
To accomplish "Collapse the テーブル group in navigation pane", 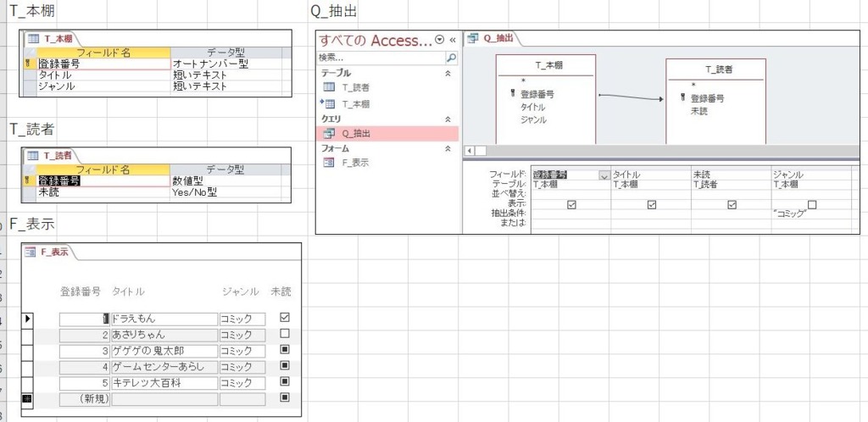I will click(448, 74).
